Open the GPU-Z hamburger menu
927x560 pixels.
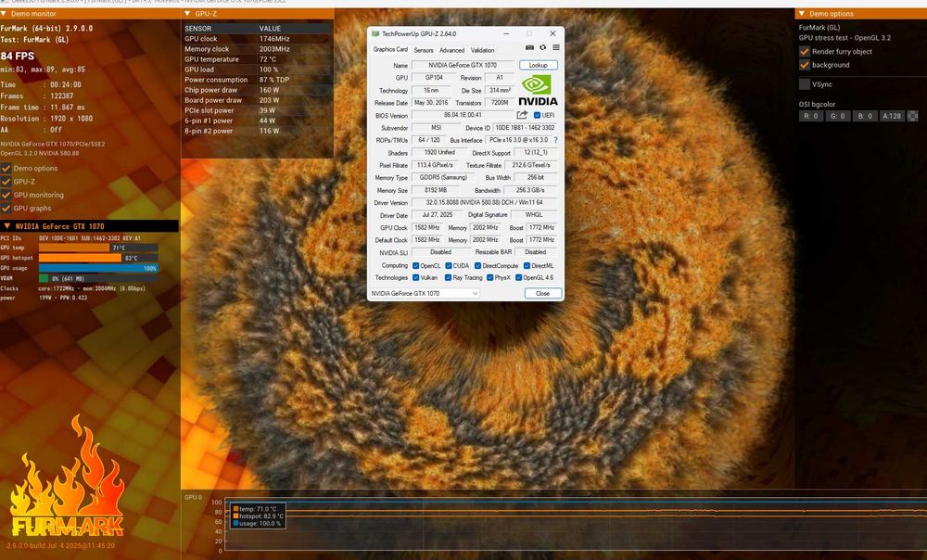[x=555, y=47]
